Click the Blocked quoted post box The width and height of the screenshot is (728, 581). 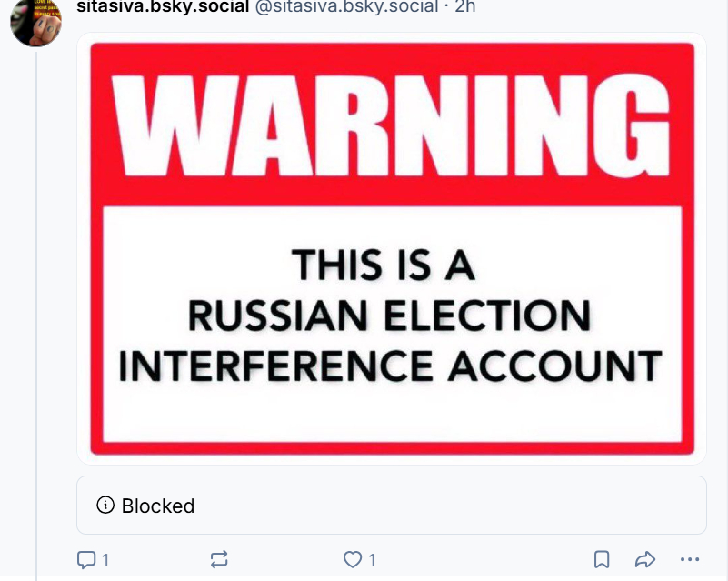[391, 506]
